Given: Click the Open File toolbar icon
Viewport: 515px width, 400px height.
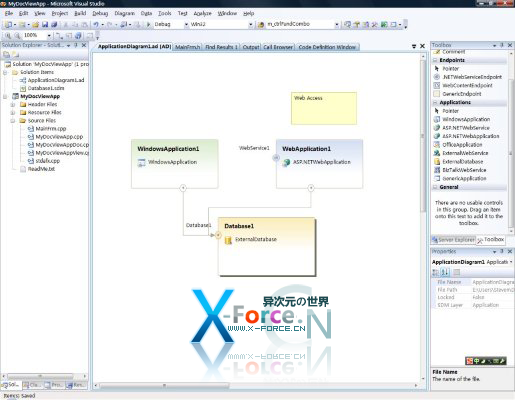Looking at the screenshot, I should [35, 24].
